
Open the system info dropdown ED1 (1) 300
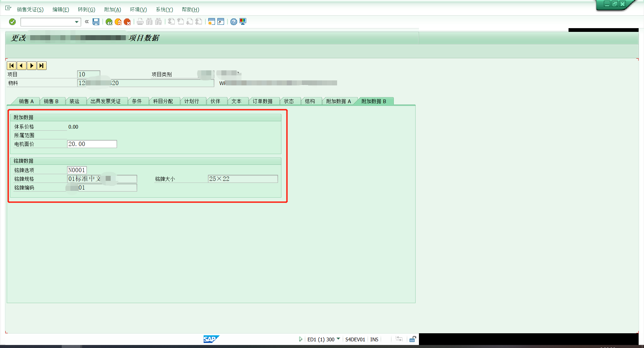pos(324,339)
